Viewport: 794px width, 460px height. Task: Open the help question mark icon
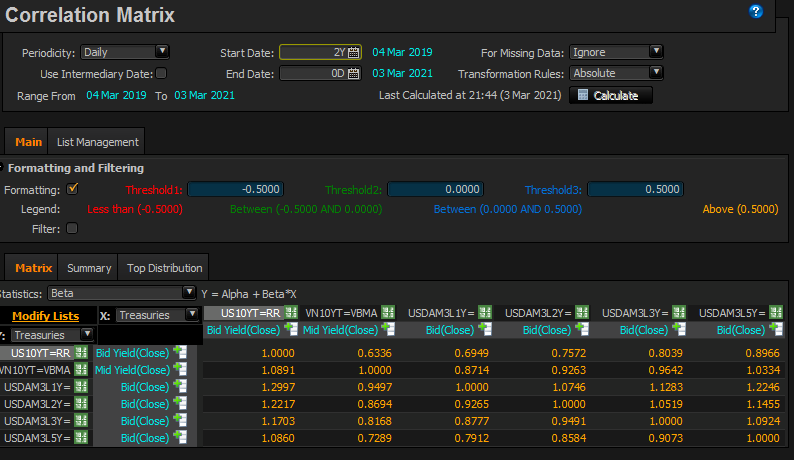[756, 12]
